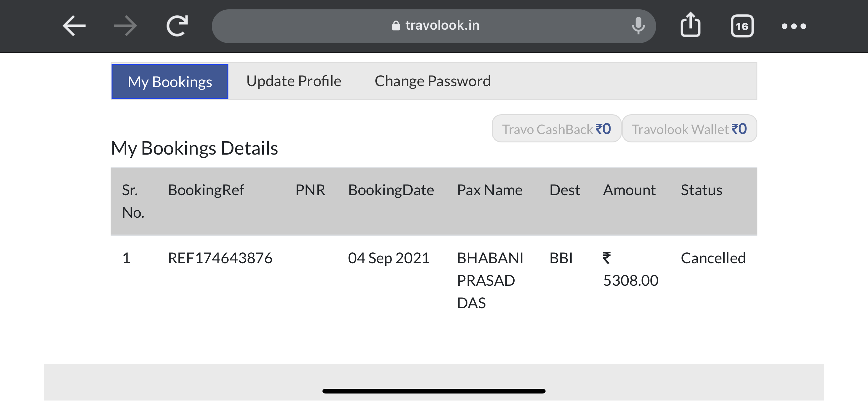Switch to the Update Profile tab
The width and height of the screenshot is (868, 401).
[x=293, y=81]
